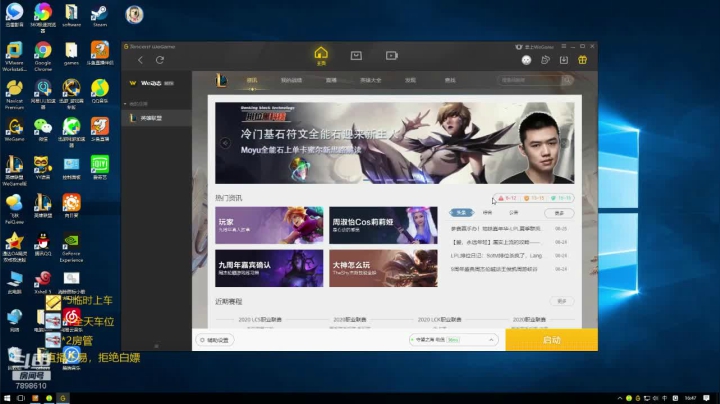Show previous banner slide arrow
This screenshot has width=720, height=404.
coord(225,143)
